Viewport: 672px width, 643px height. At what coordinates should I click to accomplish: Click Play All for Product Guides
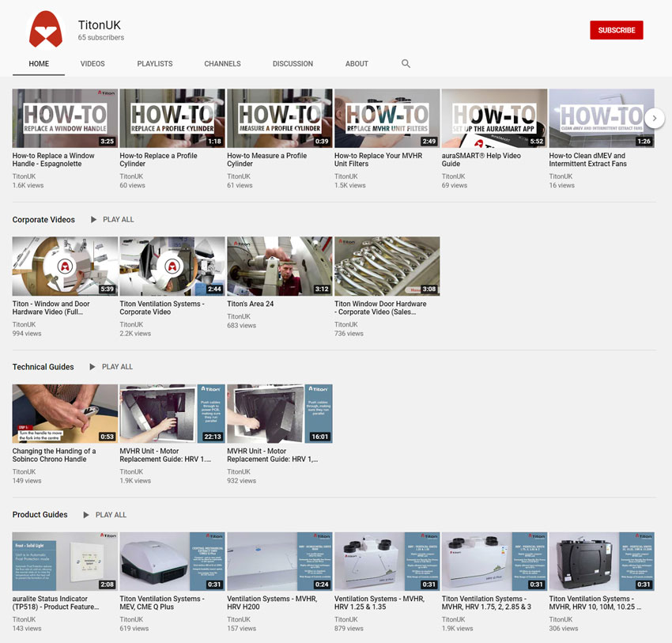pyautogui.click(x=104, y=514)
